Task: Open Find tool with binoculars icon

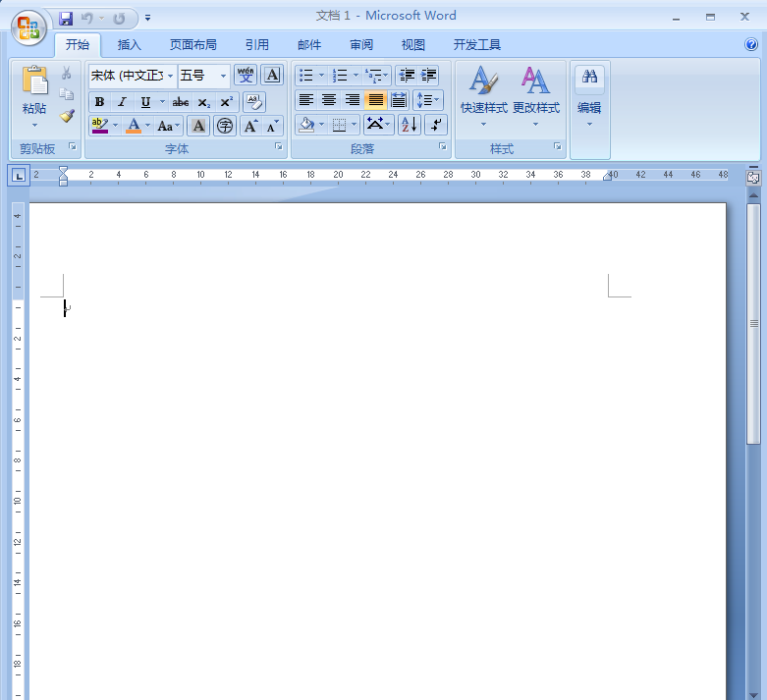Action: point(589,77)
